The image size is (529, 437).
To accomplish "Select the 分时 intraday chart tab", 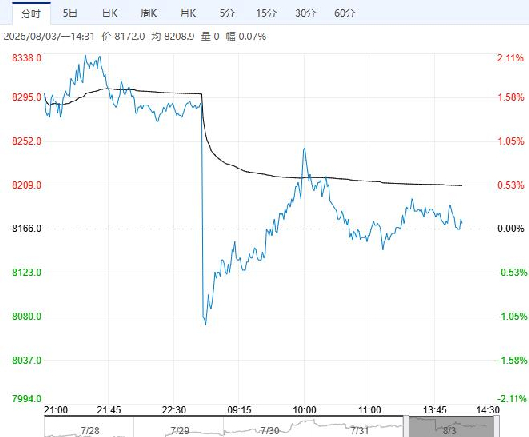I will [x=31, y=13].
